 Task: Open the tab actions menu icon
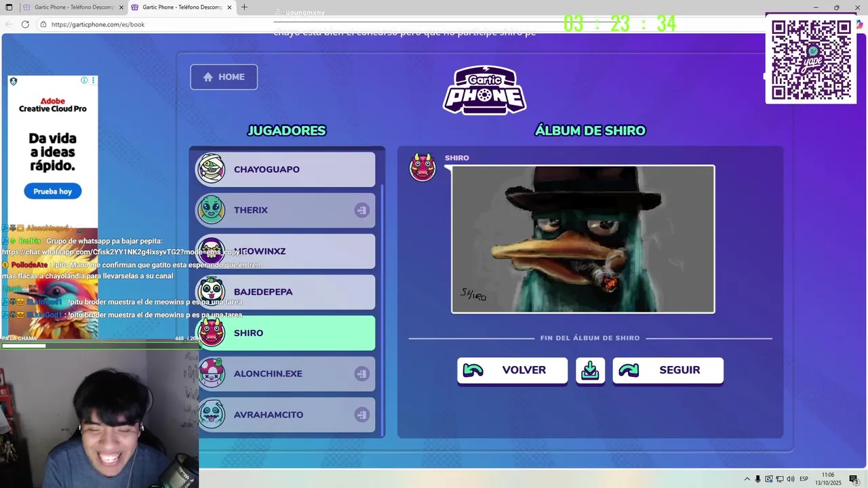(9, 7)
